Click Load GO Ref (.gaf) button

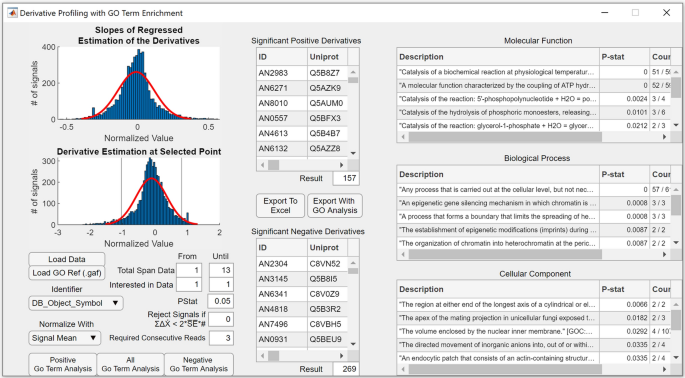click(x=66, y=273)
